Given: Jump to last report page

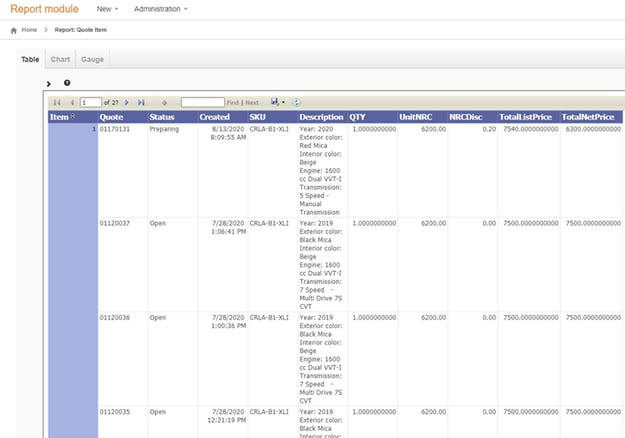Looking at the screenshot, I should point(141,102).
